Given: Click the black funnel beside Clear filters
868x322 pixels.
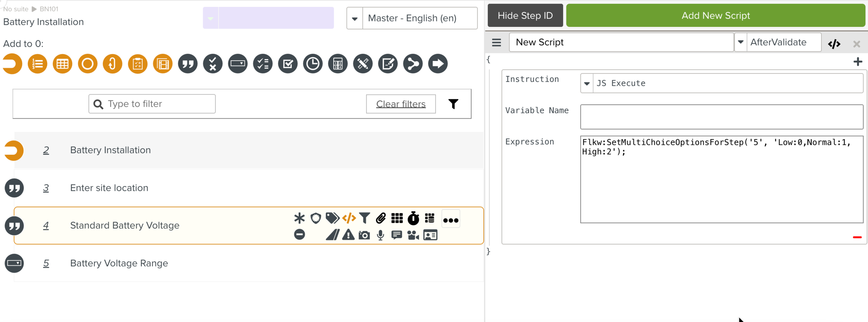Looking at the screenshot, I should click(x=453, y=104).
